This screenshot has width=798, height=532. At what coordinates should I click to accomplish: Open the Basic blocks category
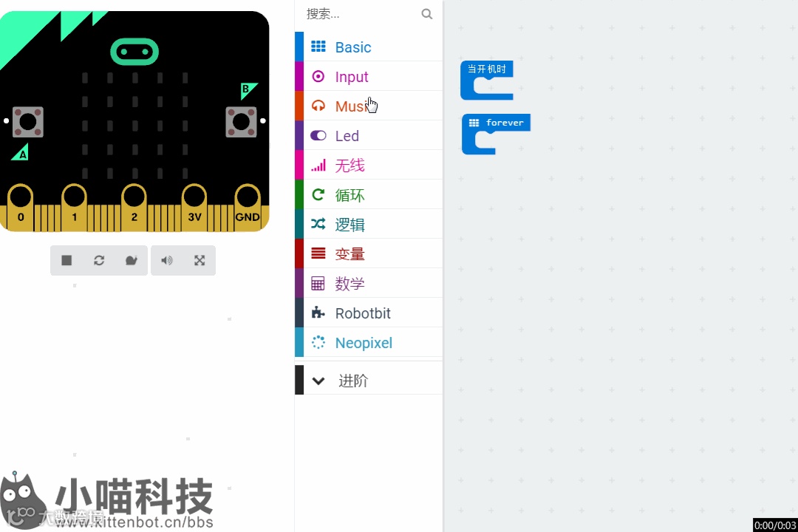[369, 47]
